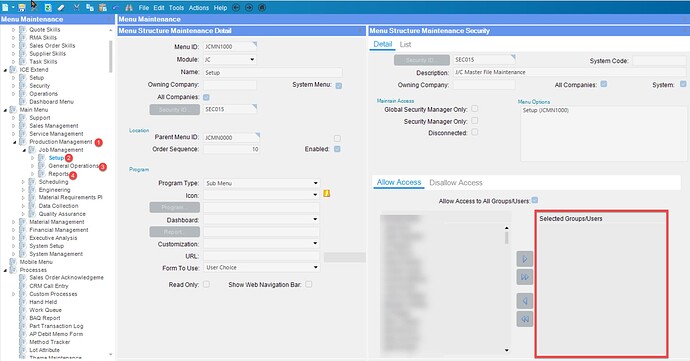Click the folder icon beside Main Menu

(x=13, y=110)
